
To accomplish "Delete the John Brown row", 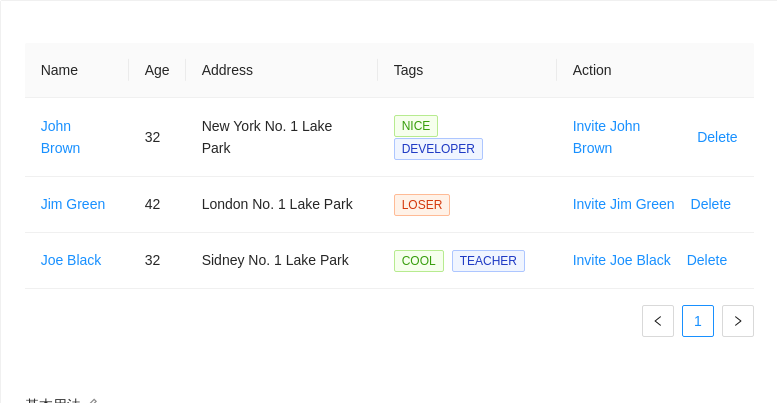I will (717, 137).
